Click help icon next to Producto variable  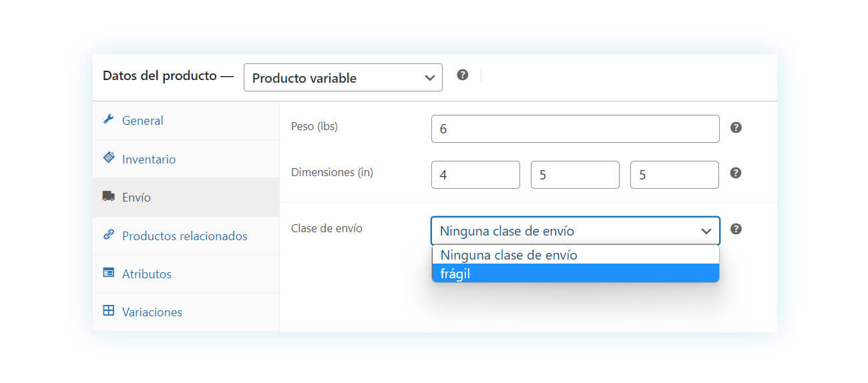coord(463,75)
